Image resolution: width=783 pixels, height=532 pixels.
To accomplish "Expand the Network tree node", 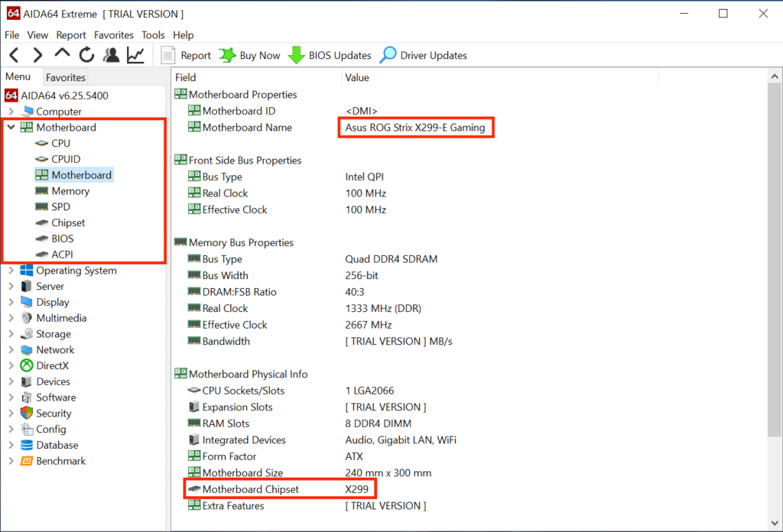I will click(x=11, y=350).
